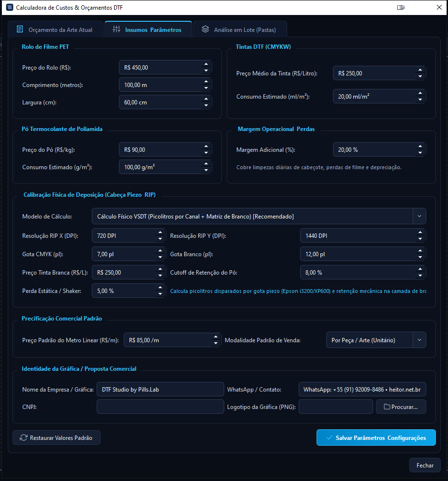Viewport: 448px width, 481px height.
Task: Decrease pó Consumo Estimado g/m² value
Action: pos(206,170)
